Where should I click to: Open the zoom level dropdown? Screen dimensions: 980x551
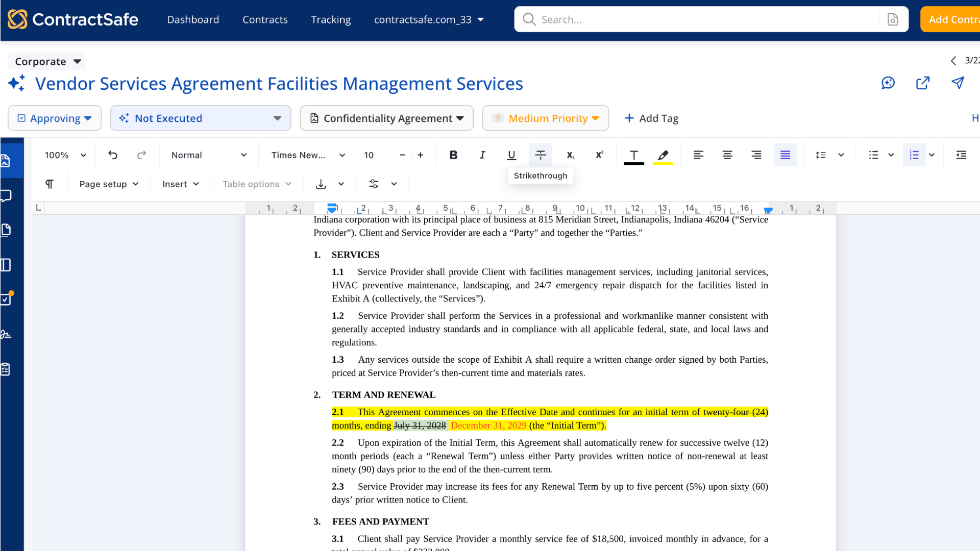(x=65, y=155)
